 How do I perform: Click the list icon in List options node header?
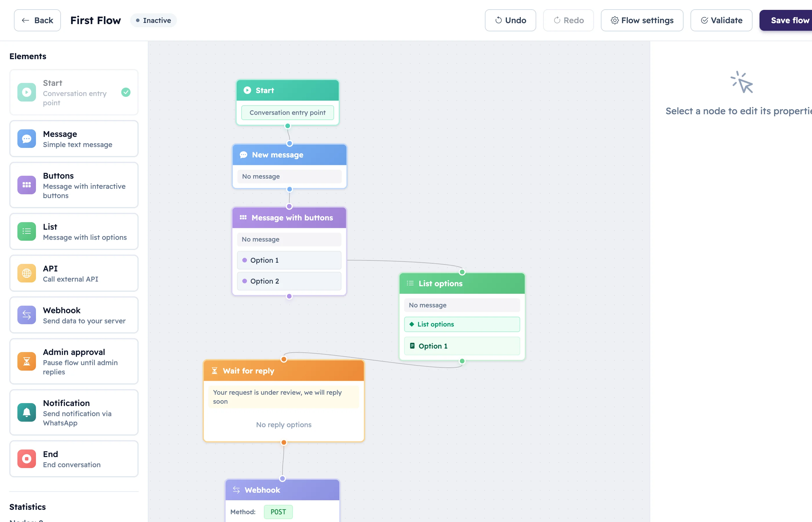[x=410, y=283]
